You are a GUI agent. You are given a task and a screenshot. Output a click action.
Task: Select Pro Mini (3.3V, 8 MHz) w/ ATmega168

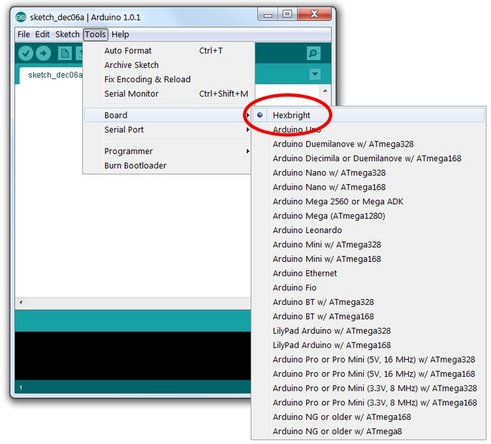pyautogui.click(x=368, y=402)
